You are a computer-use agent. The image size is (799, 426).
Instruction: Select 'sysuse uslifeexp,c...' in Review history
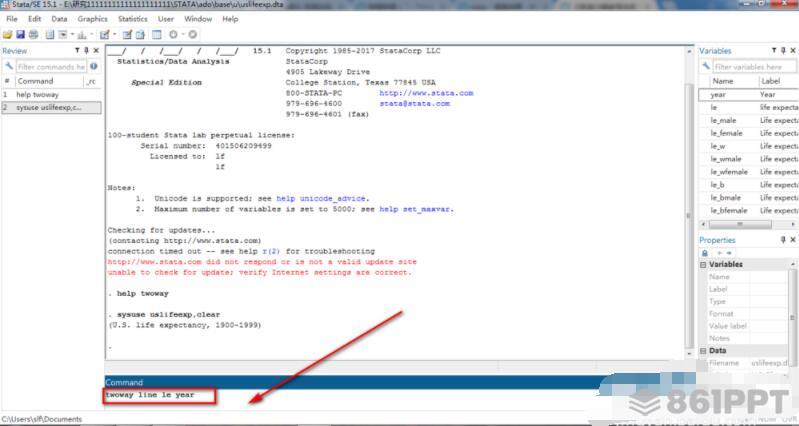pyautogui.click(x=51, y=108)
